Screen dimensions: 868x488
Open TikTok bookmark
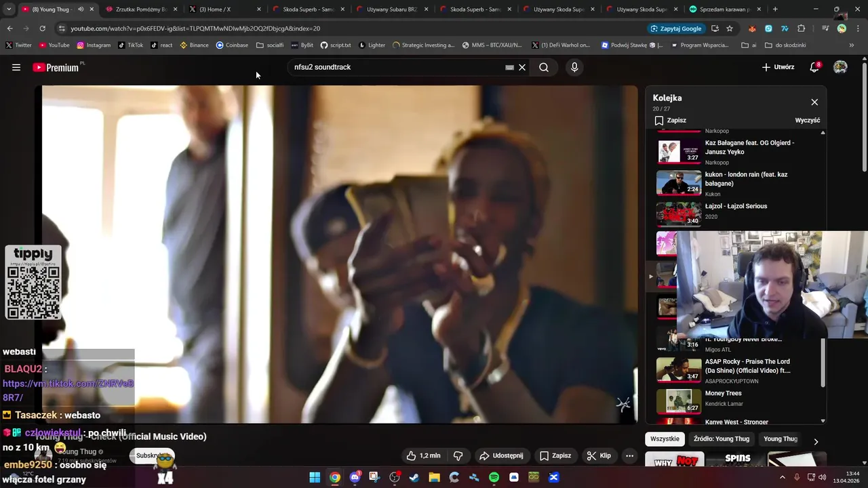[x=131, y=45]
